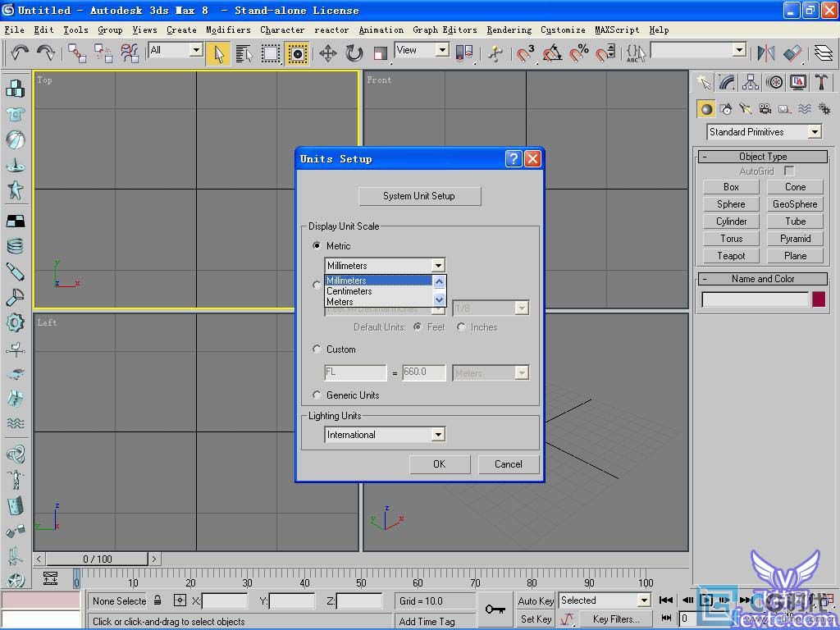Viewport: 840px width, 630px height.
Task: Click the System Unit Setup button
Action: click(419, 196)
